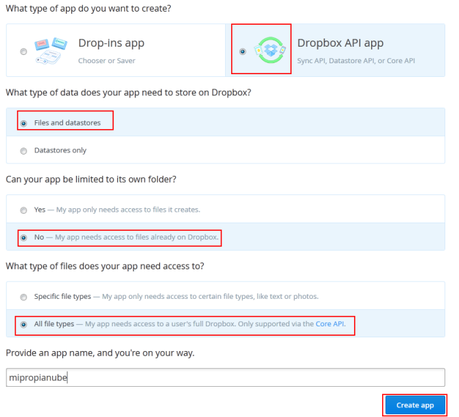
Task: Choose the Files and datastores radio option
Action: pos(23,123)
